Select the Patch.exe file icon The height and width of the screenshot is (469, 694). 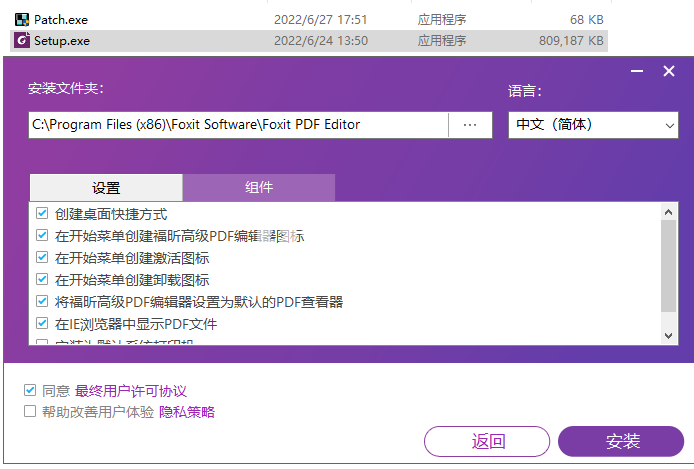(22, 19)
